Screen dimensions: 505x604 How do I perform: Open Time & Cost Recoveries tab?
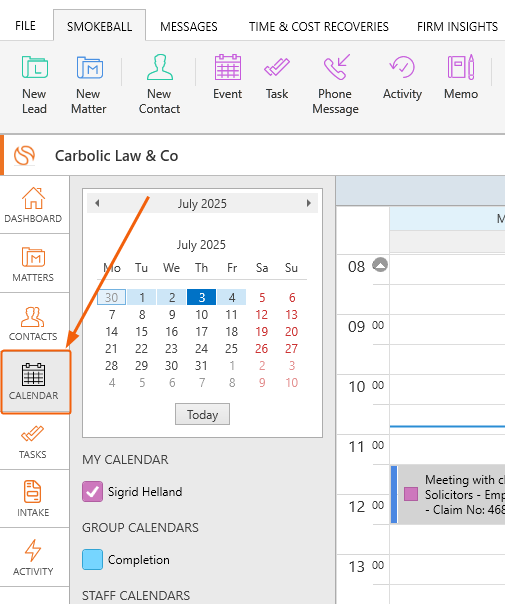click(319, 27)
